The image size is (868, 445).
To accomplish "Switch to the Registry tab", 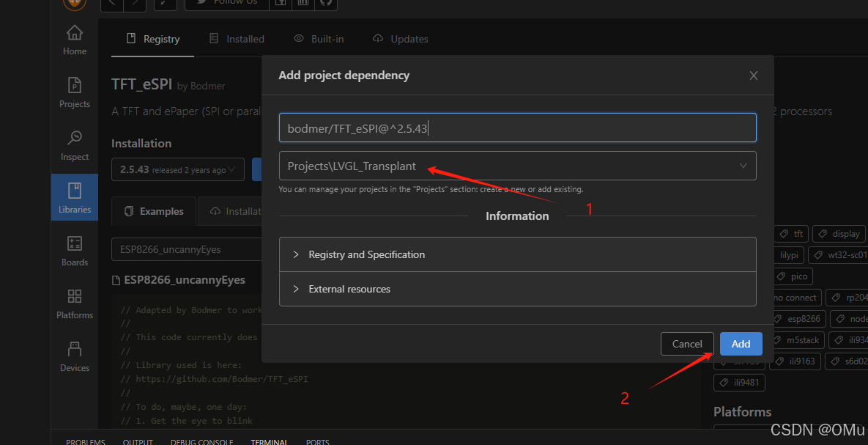I will [153, 39].
